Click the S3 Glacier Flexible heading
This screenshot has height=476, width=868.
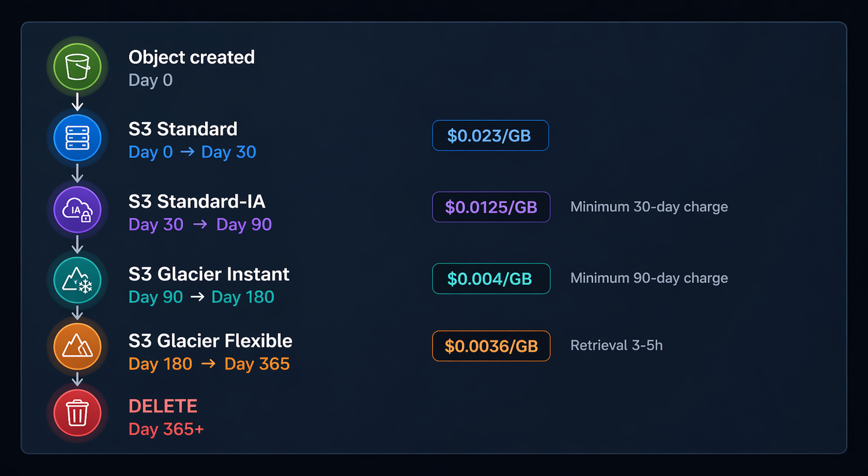(x=210, y=341)
